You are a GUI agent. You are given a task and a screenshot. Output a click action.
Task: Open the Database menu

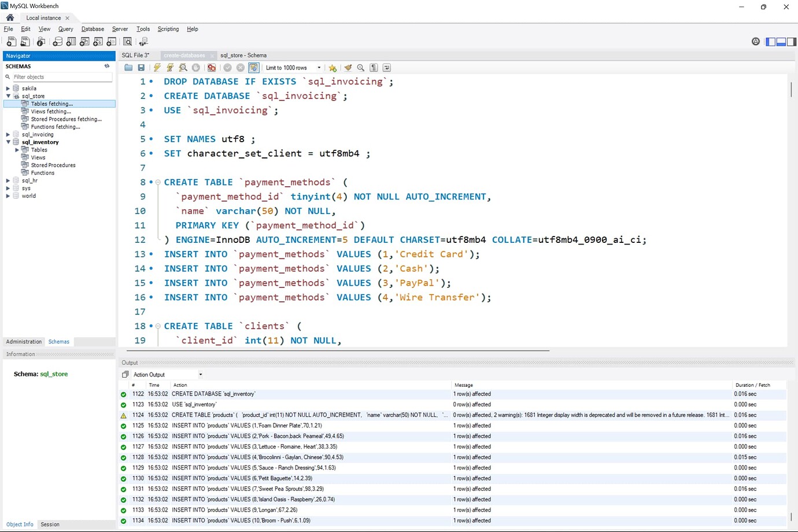tap(93, 29)
